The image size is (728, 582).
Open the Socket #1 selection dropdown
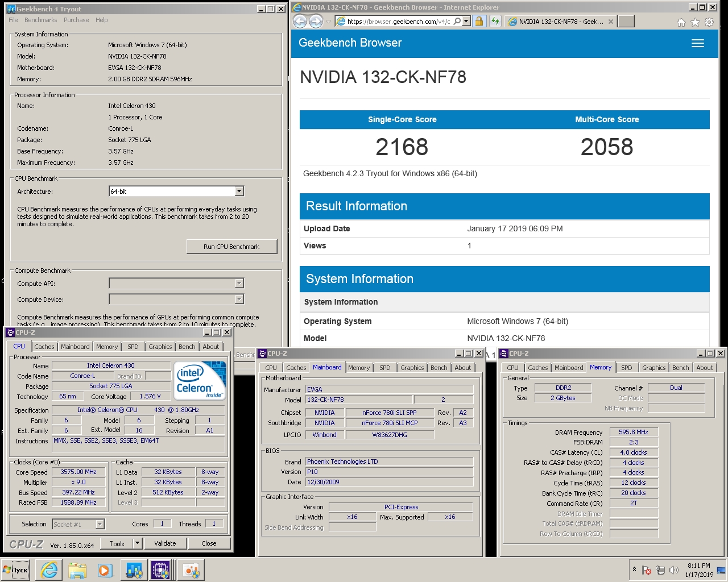coord(100,524)
